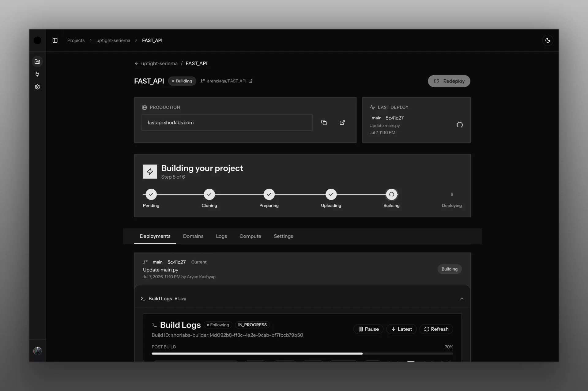This screenshot has width=588, height=391.
Task: Click the black circle logo in sidebar
Action: (x=37, y=40)
